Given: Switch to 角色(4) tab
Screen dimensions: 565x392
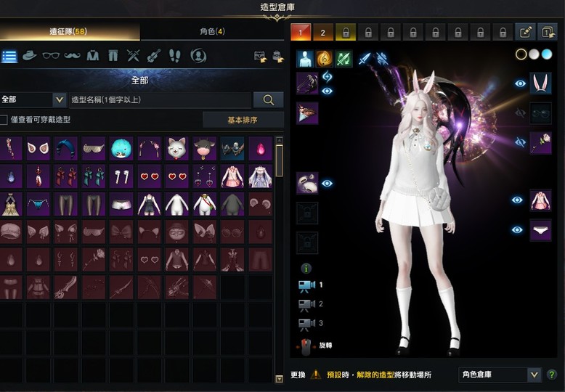Looking at the screenshot, I should coord(212,31).
